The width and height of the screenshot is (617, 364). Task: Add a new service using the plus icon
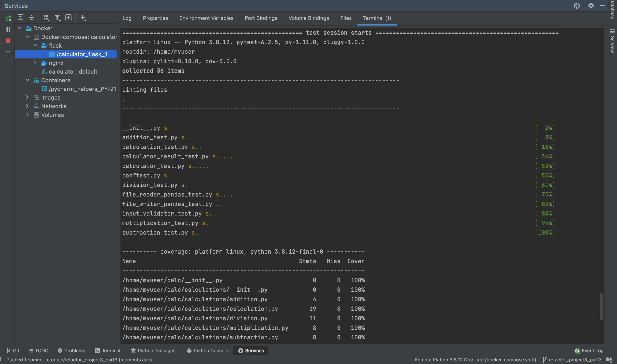click(x=83, y=18)
